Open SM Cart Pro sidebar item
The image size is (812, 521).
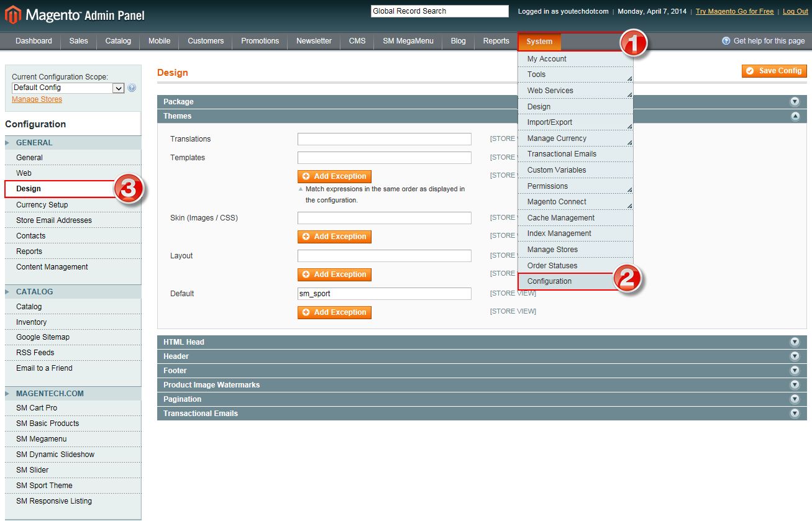pyautogui.click(x=73, y=408)
